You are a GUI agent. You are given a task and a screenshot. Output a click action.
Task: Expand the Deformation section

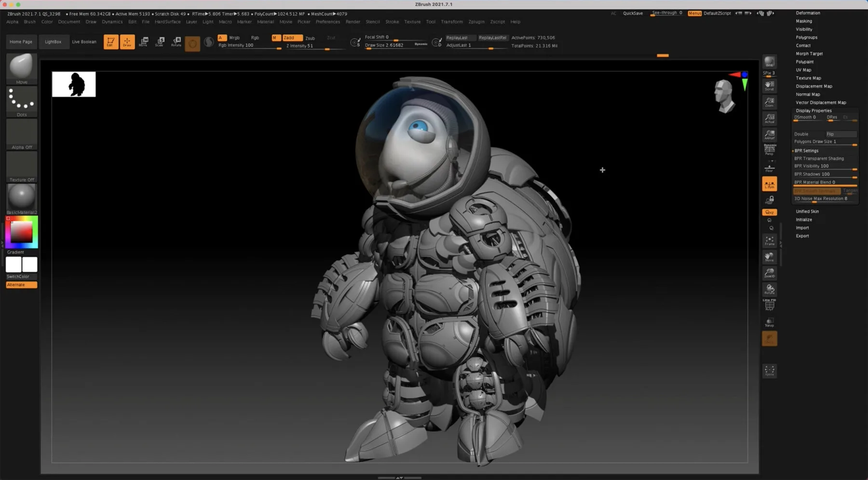(x=807, y=13)
